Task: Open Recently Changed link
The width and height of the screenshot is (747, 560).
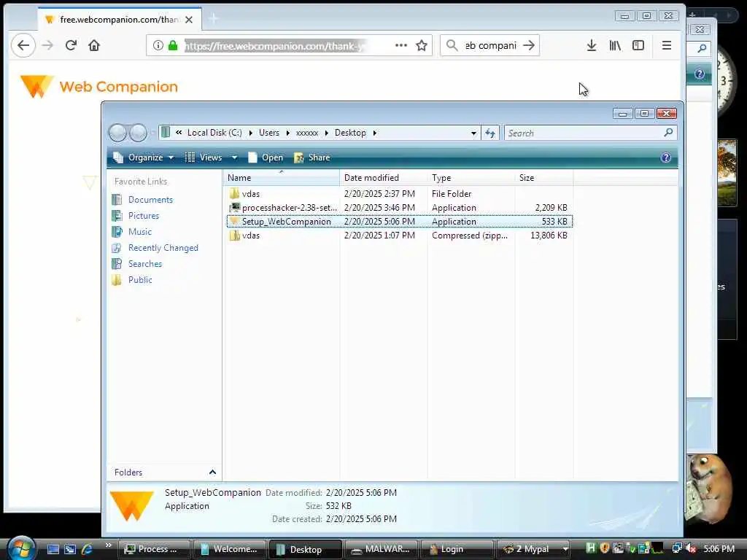Action: 163,248
